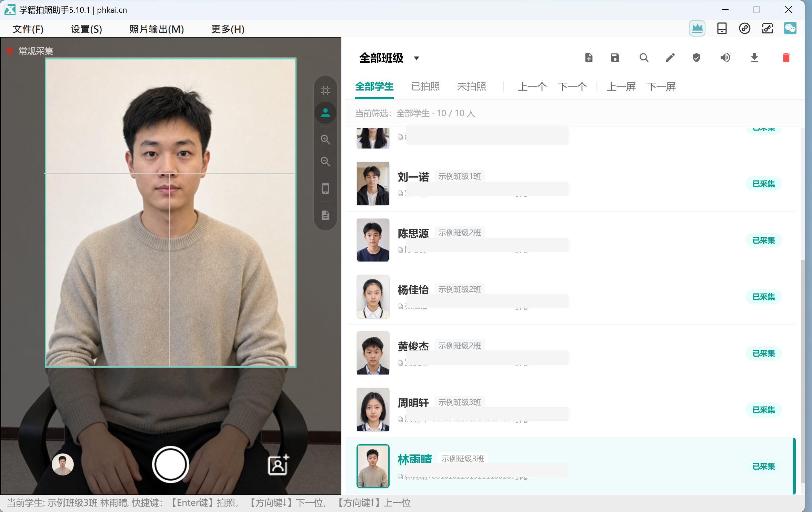Click 刘一诺's photo thumbnail
This screenshot has width=812, height=512.
[x=373, y=184]
